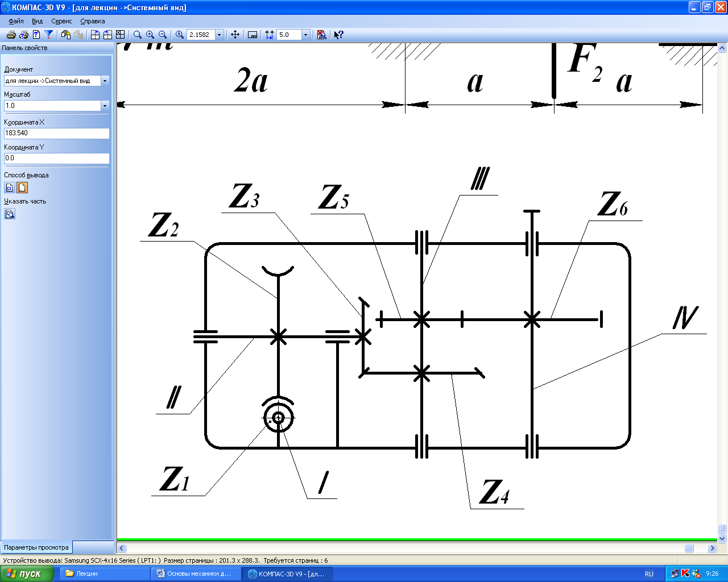This screenshot has height=582, width=728.
Task: Click the Координата Y field
Action: (x=56, y=158)
